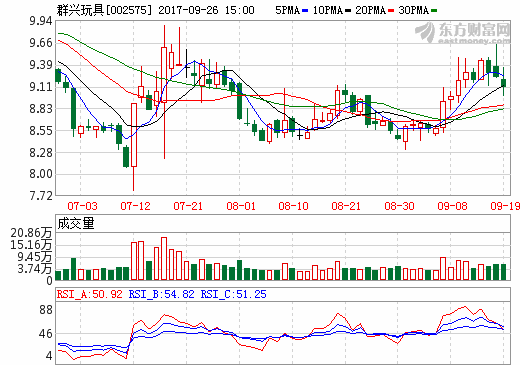
Task: Click the 08-10 date label
Action: pos(294,206)
